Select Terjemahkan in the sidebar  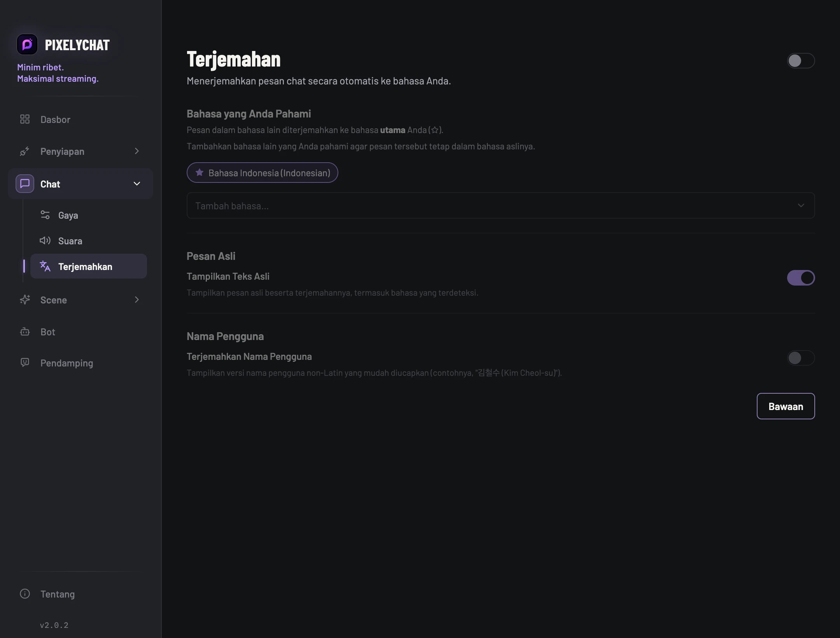click(x=89, y=266)
